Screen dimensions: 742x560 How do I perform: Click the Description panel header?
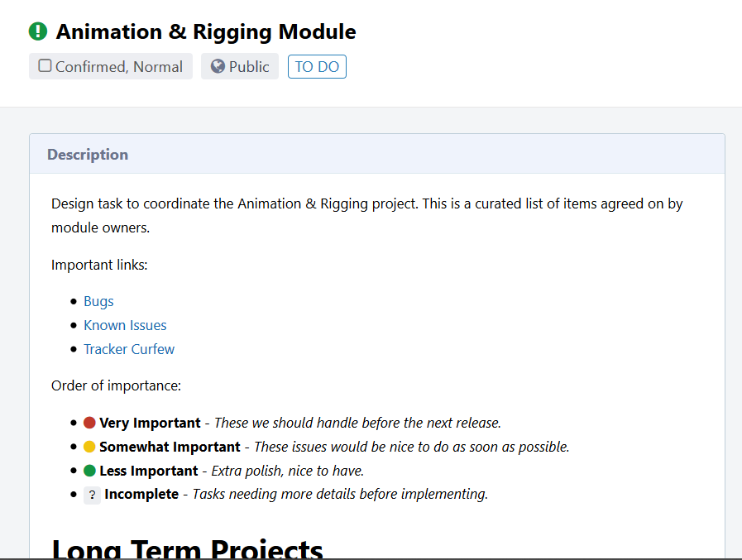click(377, 155)
